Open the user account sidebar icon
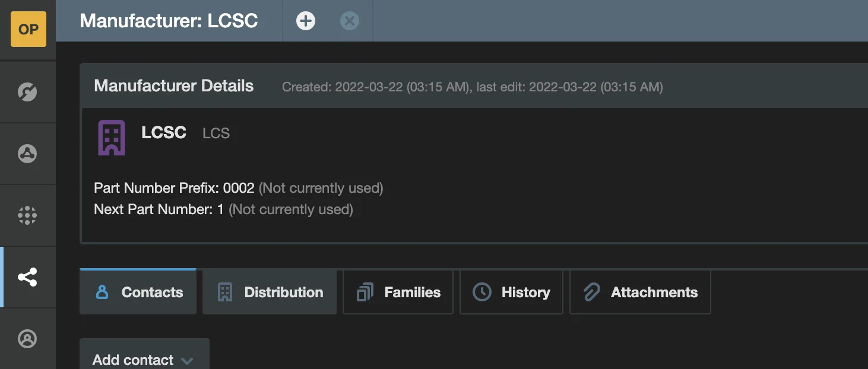 pyautogui.click(x=27, y=339)
